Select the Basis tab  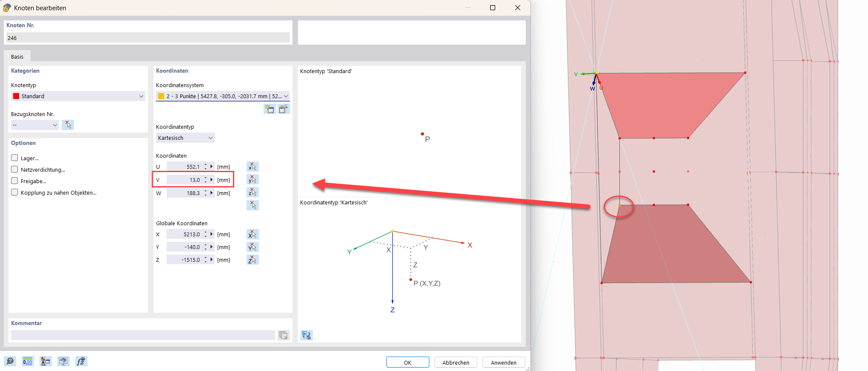pos(17,57)
